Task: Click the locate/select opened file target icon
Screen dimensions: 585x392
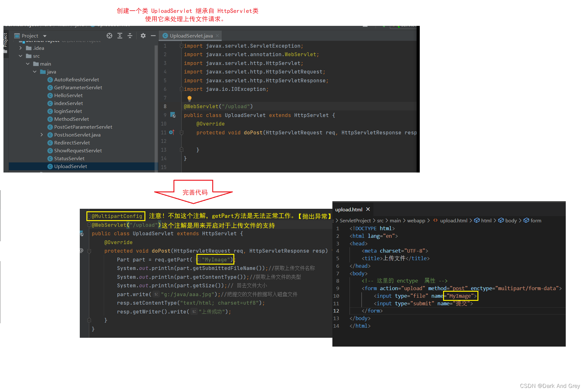Action: (x=109, y=36)
